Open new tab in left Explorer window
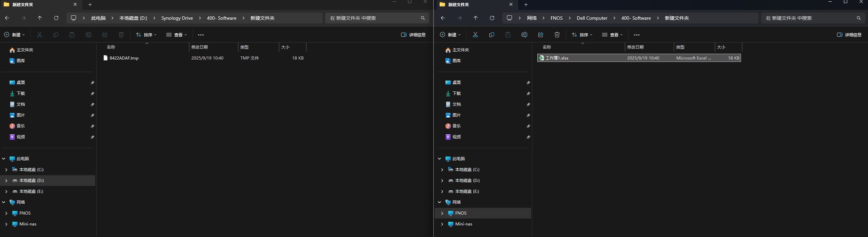Image resolution: width=868 pixels, height=237 pixels. pos(90,5)
